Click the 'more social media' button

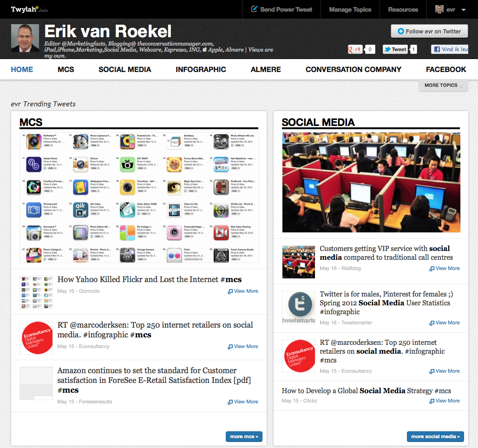(x=435, y=436)
